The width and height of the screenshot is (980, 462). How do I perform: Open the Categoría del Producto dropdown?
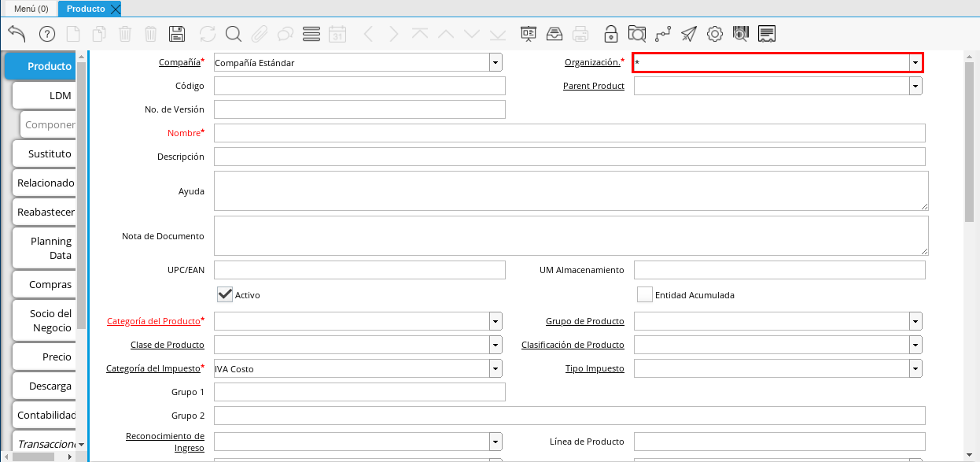[496, 321]
